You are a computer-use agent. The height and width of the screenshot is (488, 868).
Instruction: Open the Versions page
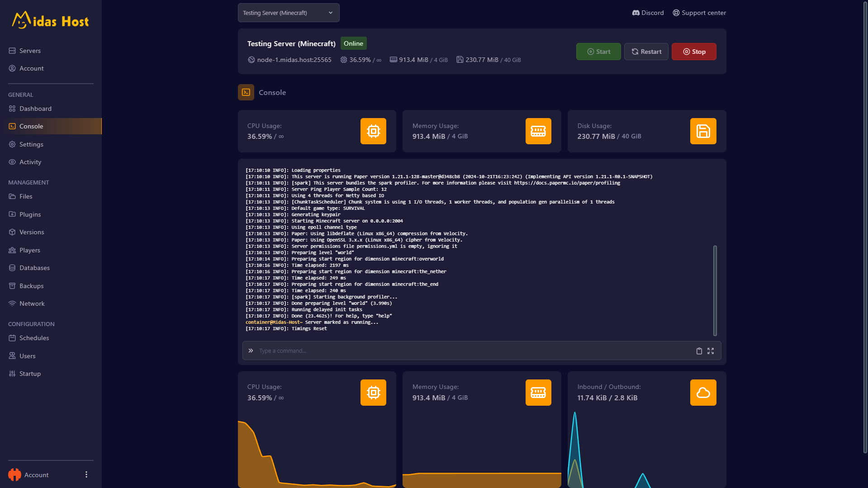[51, 232]
